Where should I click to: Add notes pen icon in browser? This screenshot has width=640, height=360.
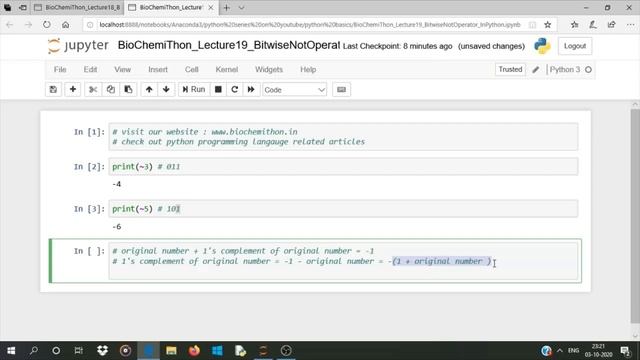[x=593, y=25]
